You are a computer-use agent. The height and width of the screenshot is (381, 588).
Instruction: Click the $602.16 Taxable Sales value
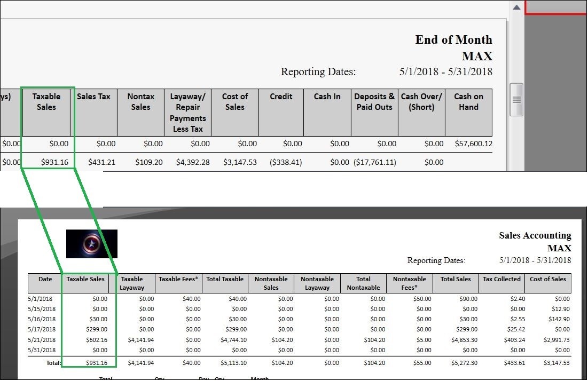point(98,340)
